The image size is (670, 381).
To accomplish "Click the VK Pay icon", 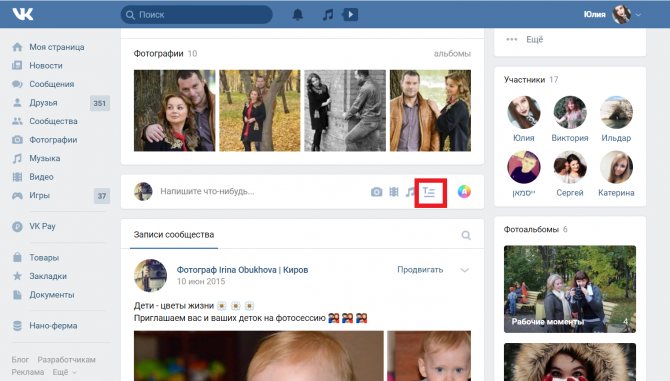I will point(17,226).
